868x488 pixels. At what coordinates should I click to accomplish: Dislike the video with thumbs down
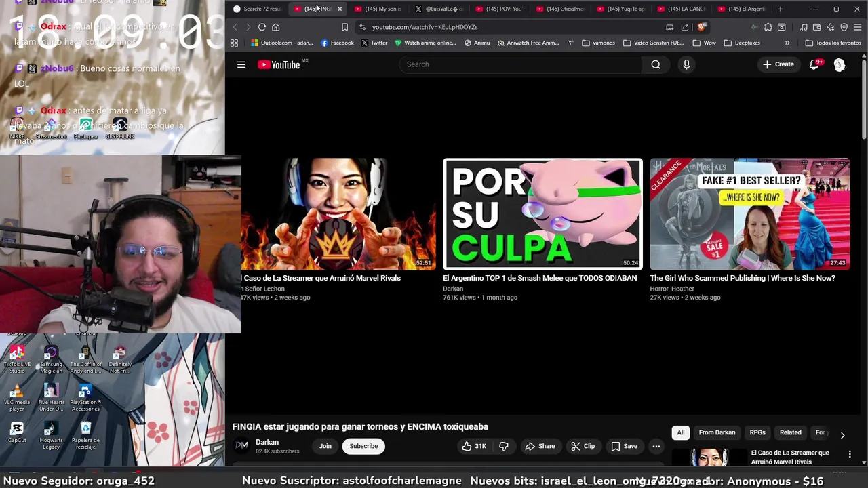tap(504, 446)
